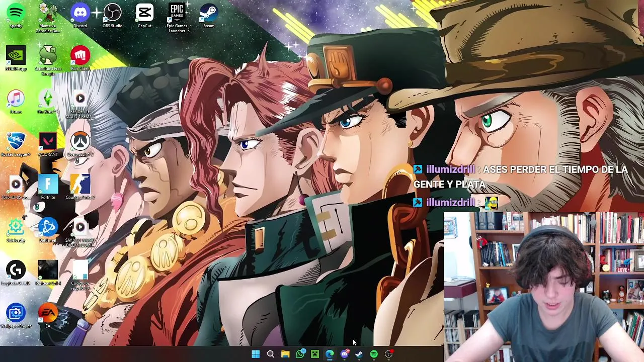Select the Rocket League desktop icon
This screenshot has width=644, height=362.
16,144
